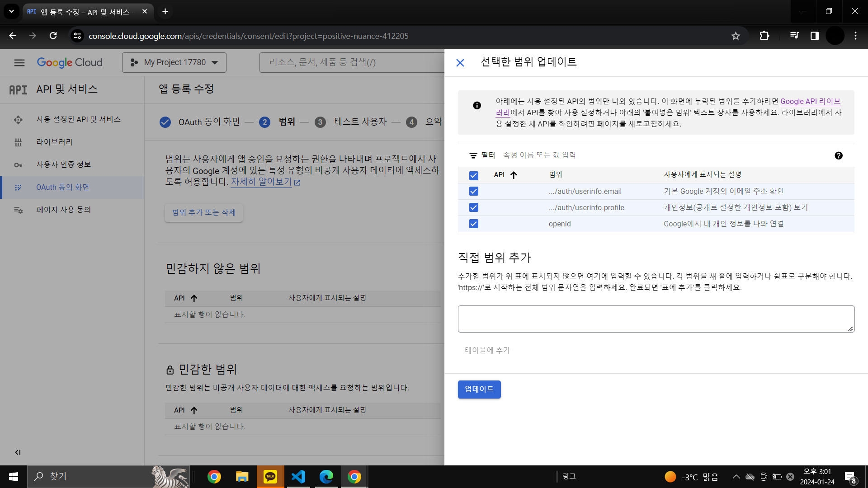Click the blue 업데이트 button
This screenshot has width=868, height=488.
(479, 389)
